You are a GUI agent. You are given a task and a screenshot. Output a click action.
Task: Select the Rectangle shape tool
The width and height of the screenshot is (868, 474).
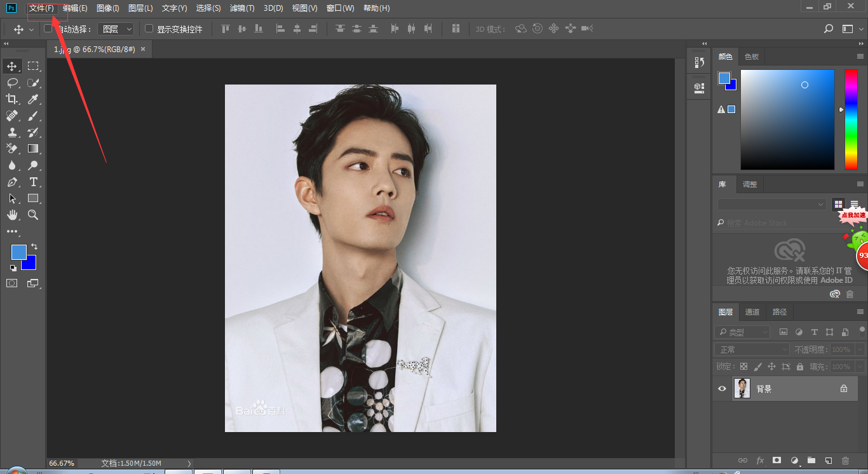(x=33, y=198)
